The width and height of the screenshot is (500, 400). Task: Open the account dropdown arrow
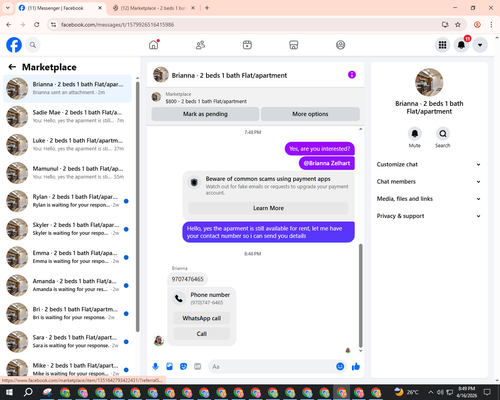click(x=480, y=45)
